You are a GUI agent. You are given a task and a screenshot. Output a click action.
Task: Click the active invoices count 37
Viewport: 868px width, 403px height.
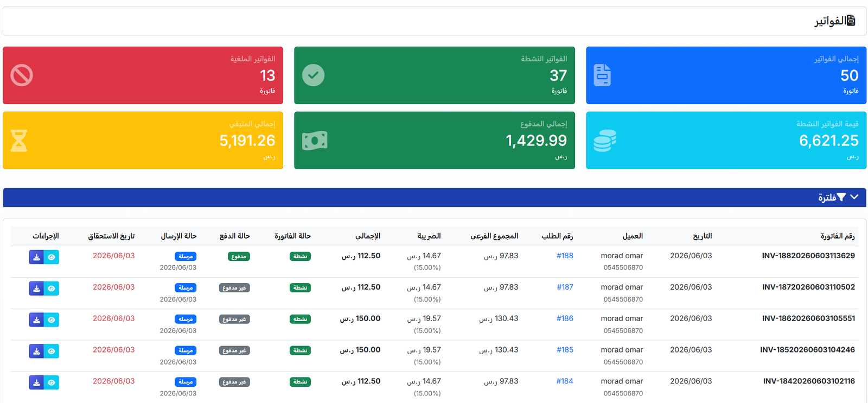pos(558,75)
